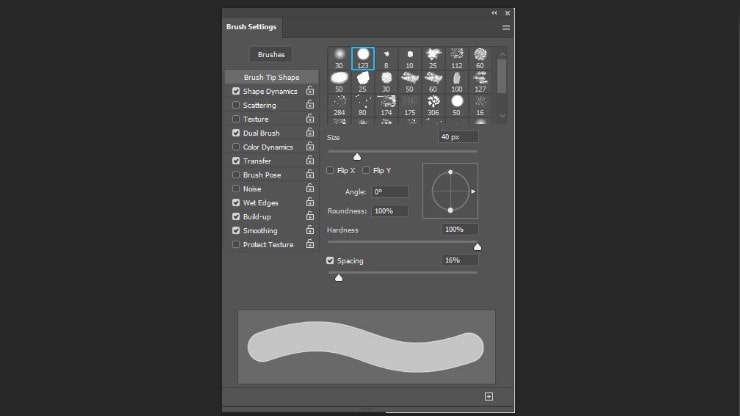Click the Brushes button

pyautogui.click(x=271, y=54)
